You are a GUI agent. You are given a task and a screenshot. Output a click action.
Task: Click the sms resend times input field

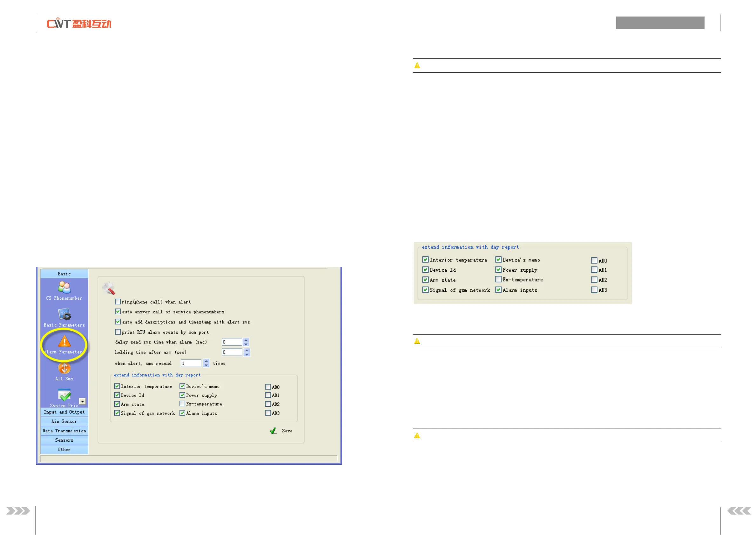(x=191, y=363)
